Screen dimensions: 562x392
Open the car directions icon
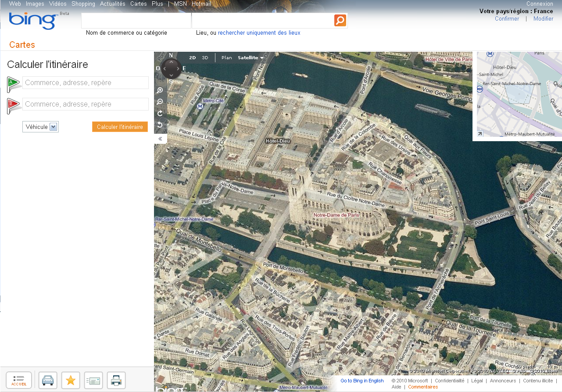(x=48, y=380)
